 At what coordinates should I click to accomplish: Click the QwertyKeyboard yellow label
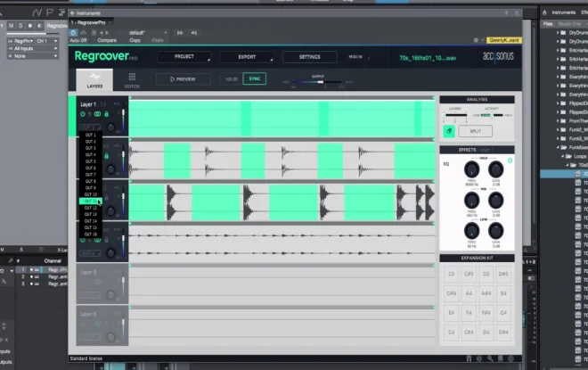[503, 40]
